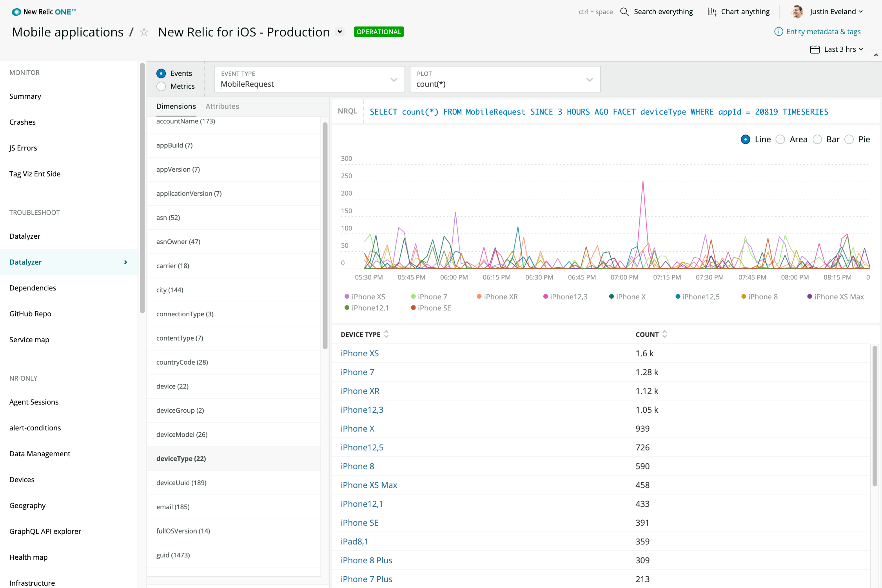Image resolution: width=882 pixels, height=588 pixels.
Task: Open the Event Type MobileRequest dropdown
Action: pyautogui.click(x=309, y=79)
